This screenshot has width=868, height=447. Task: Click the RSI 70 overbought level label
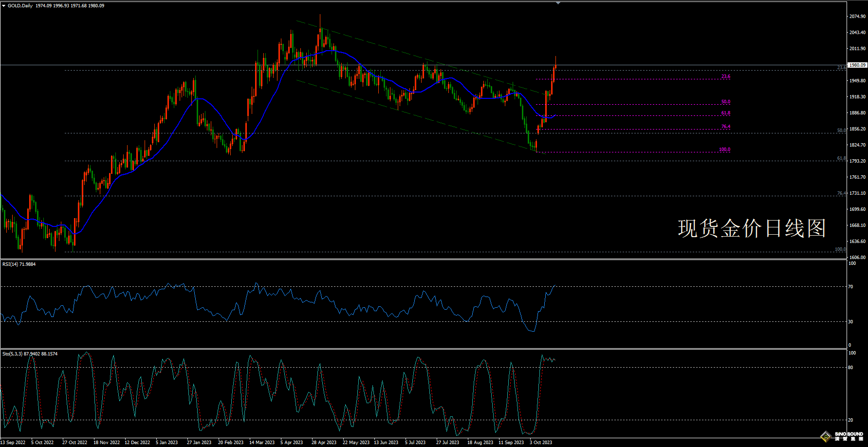point(850,287)
